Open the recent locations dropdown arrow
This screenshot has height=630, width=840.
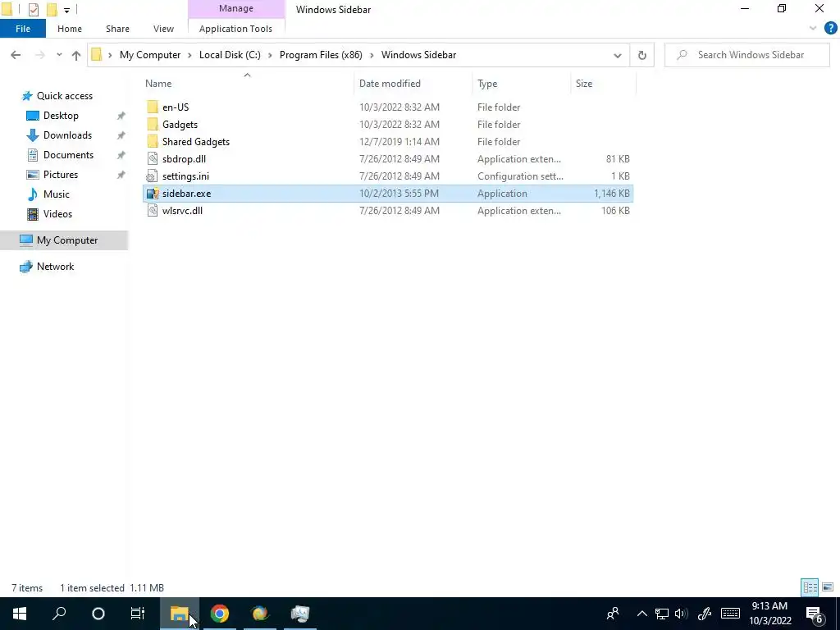point(59,55)
